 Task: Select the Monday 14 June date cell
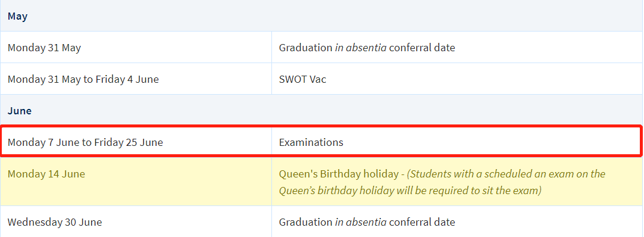tap(136, 182)
